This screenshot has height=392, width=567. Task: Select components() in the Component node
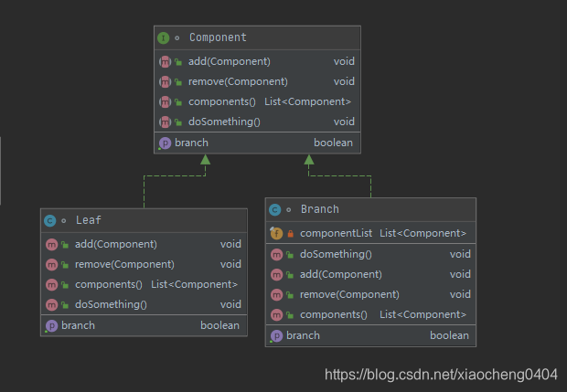222,102
